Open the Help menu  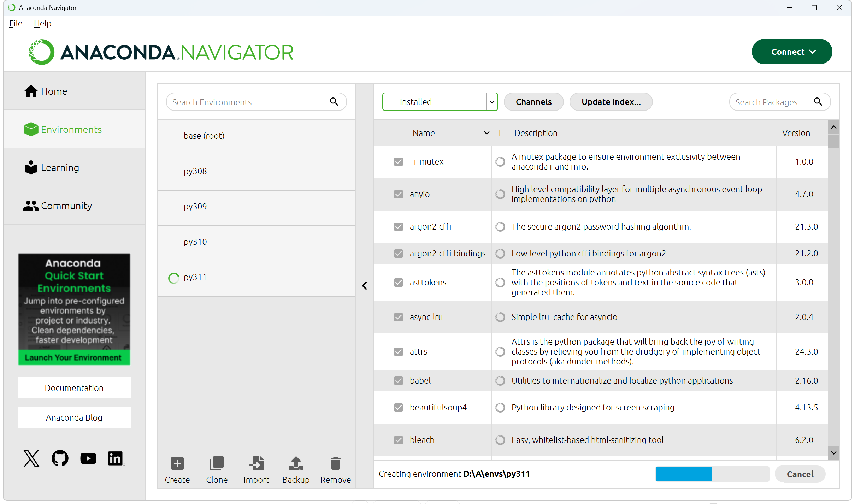point(42,24)
